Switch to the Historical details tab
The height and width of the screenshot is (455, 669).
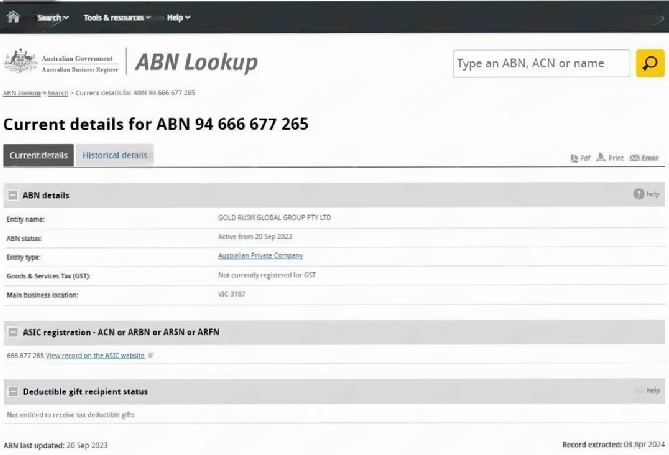(x=114, y=155)
